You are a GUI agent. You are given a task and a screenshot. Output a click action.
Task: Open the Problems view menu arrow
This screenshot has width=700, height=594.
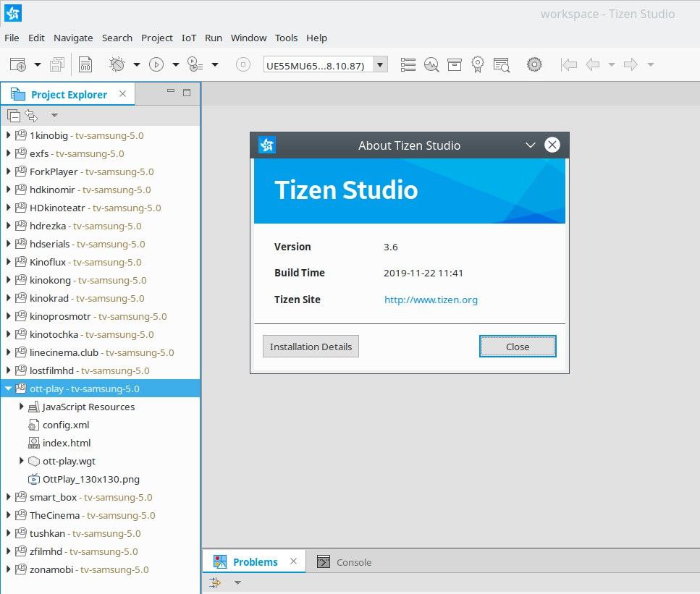[238, 582]
